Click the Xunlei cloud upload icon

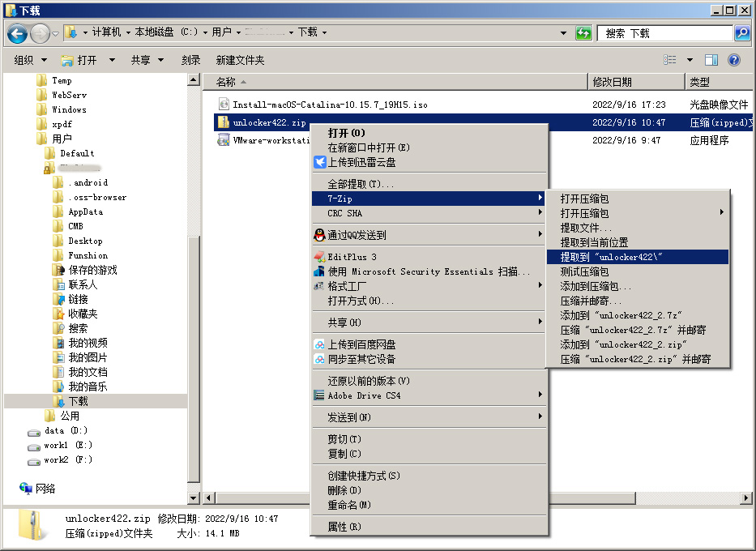[x=320, y=162]
